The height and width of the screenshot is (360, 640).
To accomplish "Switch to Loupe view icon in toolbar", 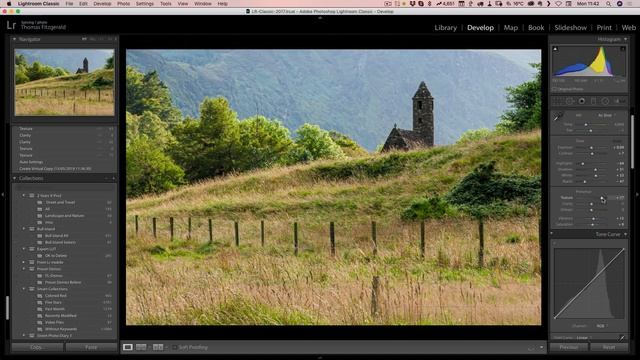I will point(128,347).
